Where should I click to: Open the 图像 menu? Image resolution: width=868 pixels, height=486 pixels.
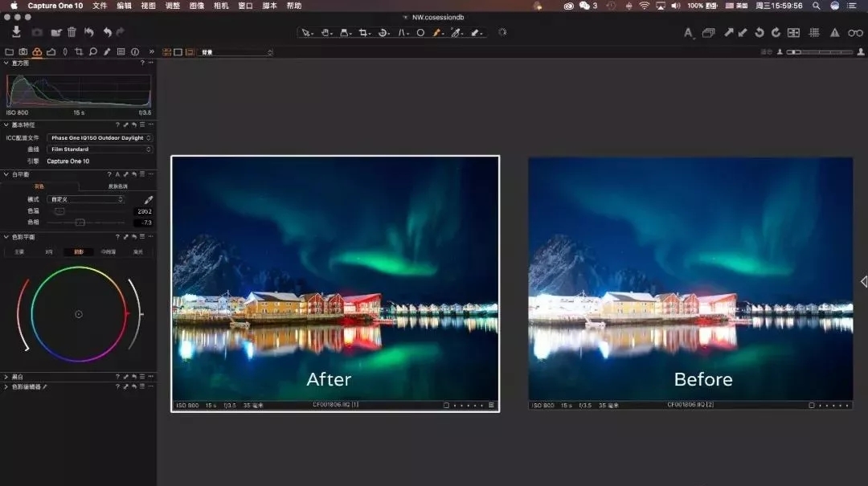[197, 6]
